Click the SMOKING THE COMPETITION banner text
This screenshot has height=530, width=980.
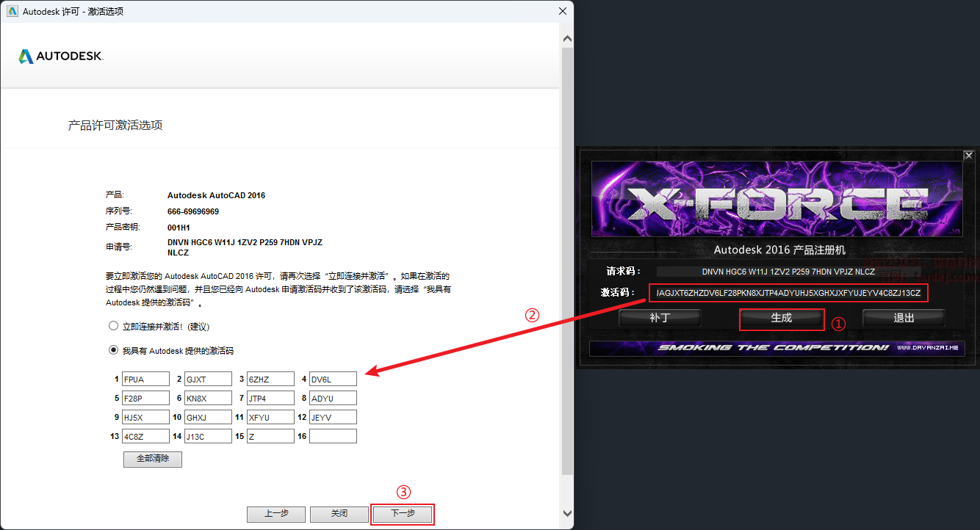tap(773, 348)
